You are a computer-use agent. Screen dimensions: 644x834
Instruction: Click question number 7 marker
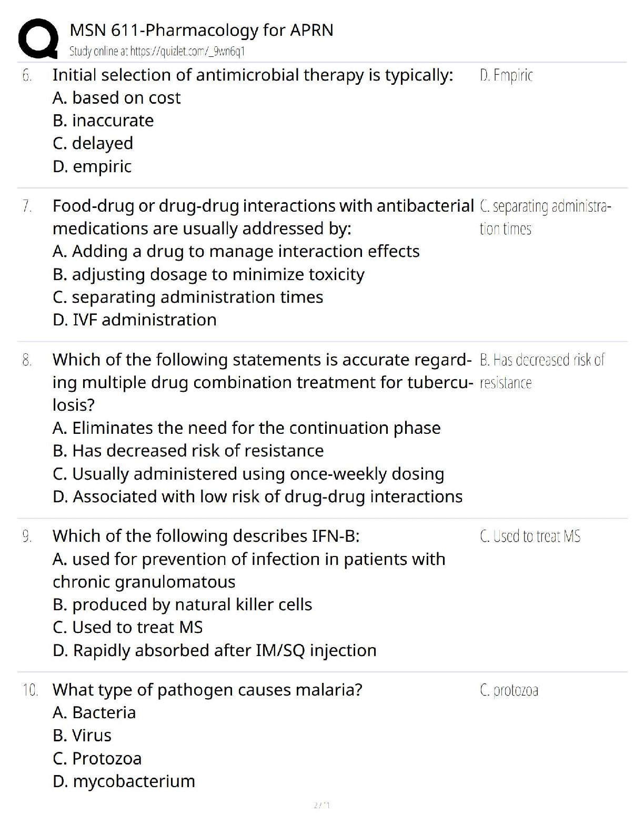(x=27, y=206)
